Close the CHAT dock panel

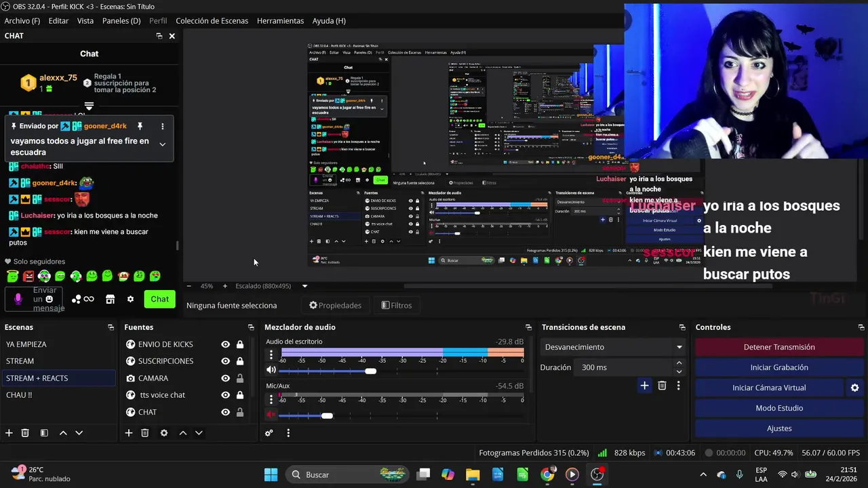click(172, 36)
